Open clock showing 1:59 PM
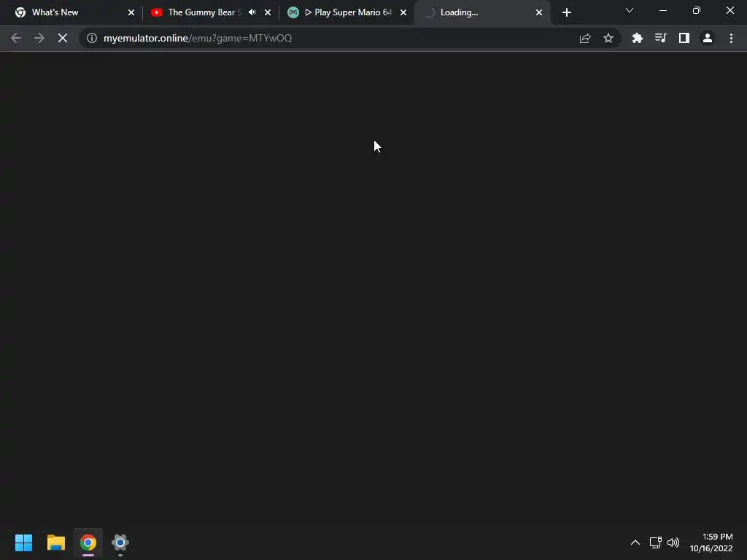747x560 pixels. pyautogui.click(x=711, y=542)
